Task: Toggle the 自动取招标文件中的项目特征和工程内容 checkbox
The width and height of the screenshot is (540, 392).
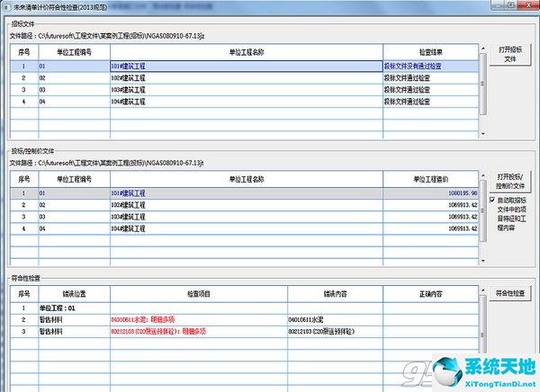Action: coord(492,200)
